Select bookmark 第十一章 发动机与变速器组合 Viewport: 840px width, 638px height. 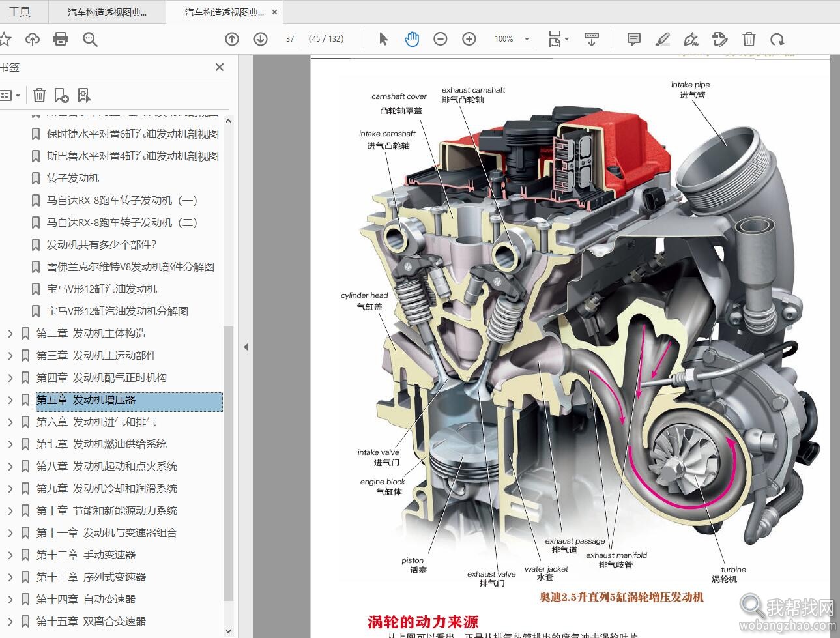(x=107, y=533)
